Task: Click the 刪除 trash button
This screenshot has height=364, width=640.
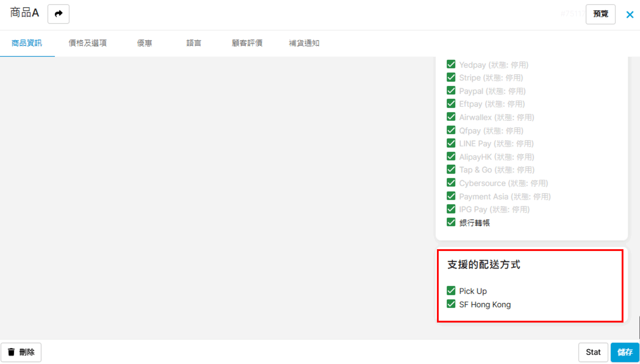Action: click(21, 352)
